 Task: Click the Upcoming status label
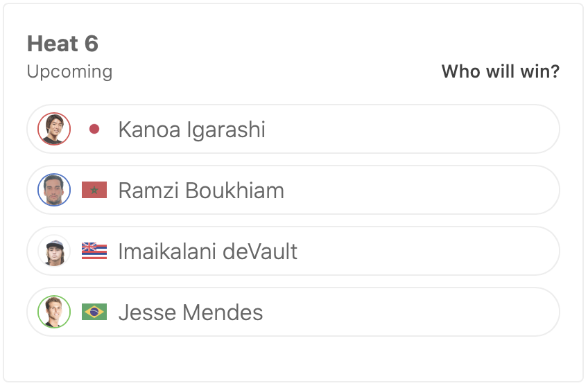(x=69, y=71)
